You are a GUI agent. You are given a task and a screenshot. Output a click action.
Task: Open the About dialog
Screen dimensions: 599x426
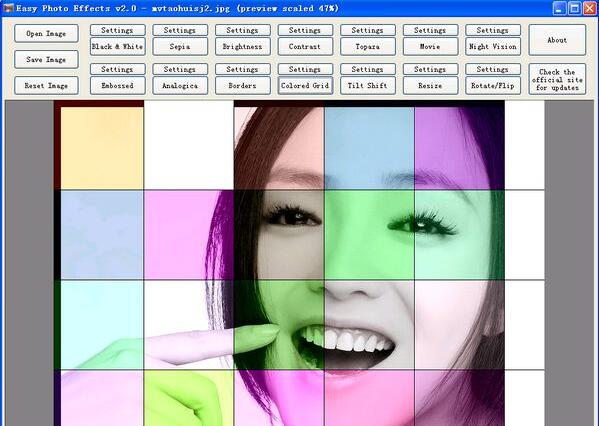(x=557, y=40)
